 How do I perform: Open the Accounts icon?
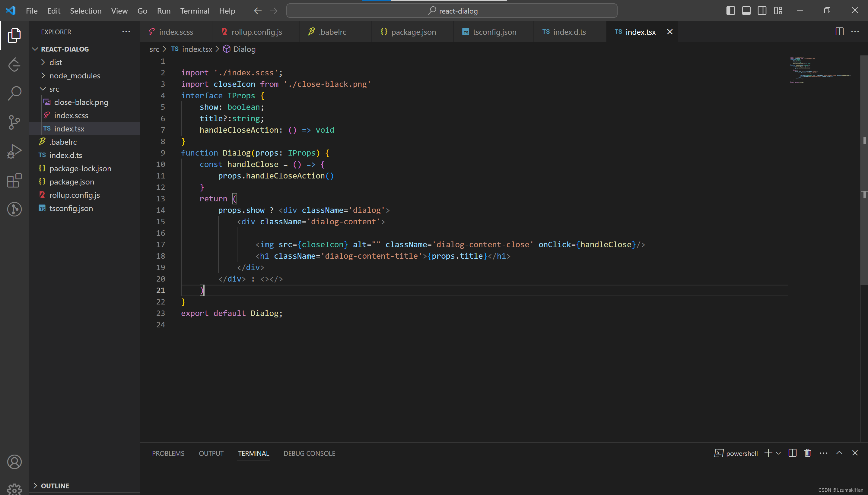(14, 462)
